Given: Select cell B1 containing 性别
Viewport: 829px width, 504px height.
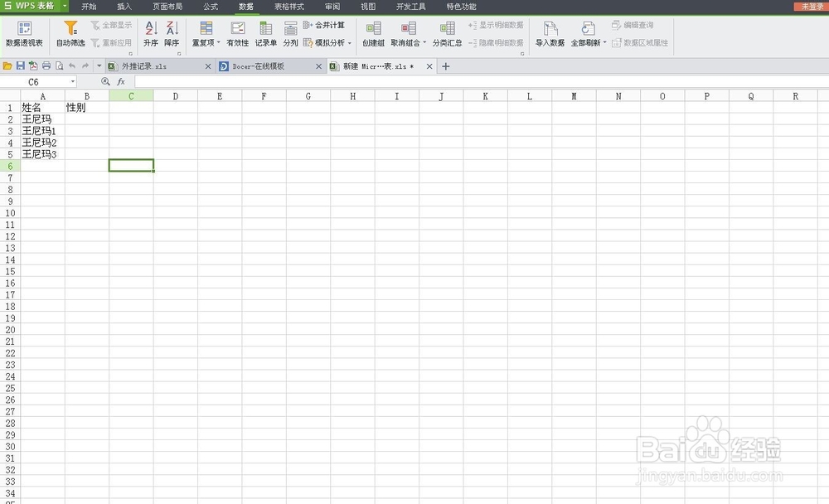Looking at the screenshot, I should coord(87,108).
